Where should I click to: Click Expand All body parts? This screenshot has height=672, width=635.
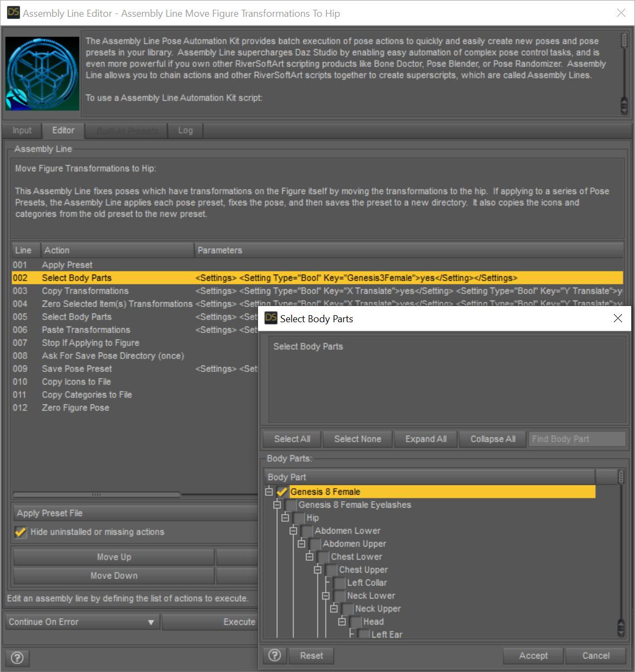click(x=426, y=439)
